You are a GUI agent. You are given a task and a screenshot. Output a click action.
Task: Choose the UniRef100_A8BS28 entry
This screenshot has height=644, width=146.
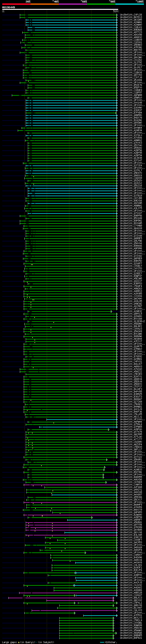(x=131, y=593)
